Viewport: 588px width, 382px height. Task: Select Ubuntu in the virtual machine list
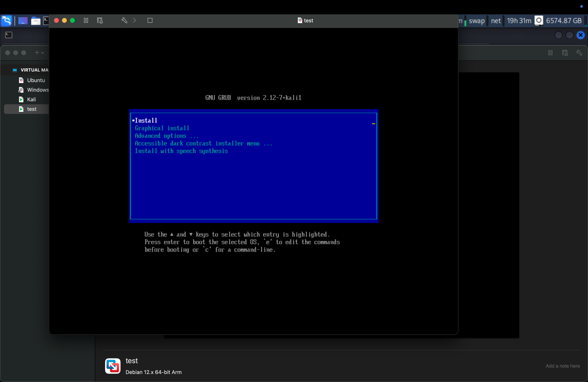(x=36, y=80)
